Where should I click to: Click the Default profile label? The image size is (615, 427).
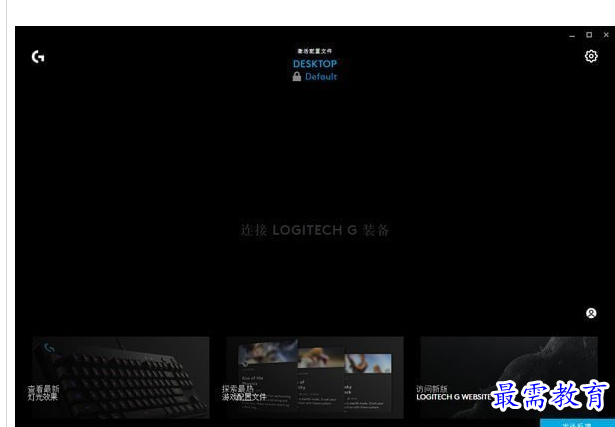click(x=321, y=76)
